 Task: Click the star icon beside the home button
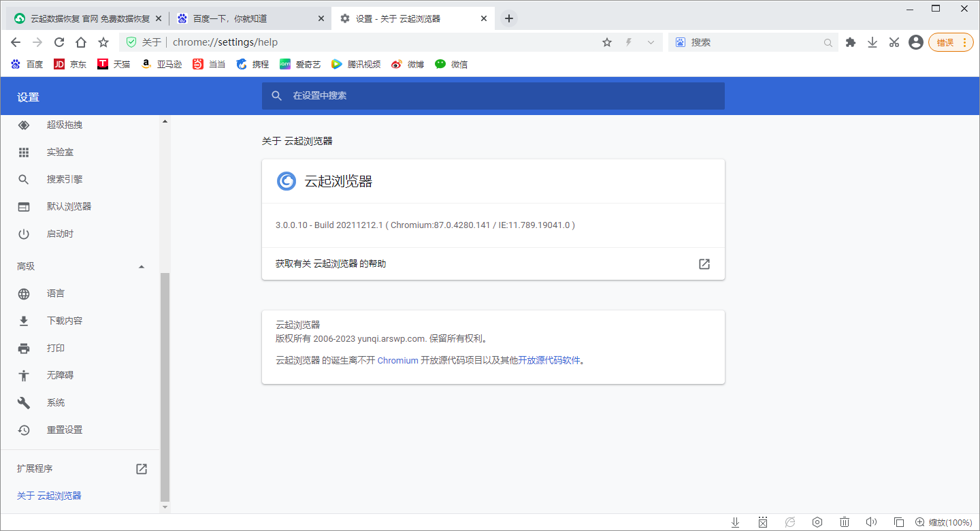coord(103,42)
